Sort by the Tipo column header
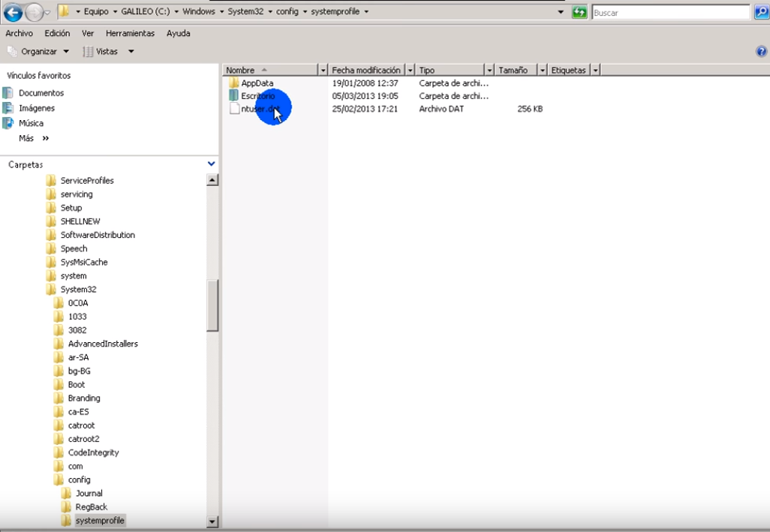The image size is (770, 532). point(450,71)
